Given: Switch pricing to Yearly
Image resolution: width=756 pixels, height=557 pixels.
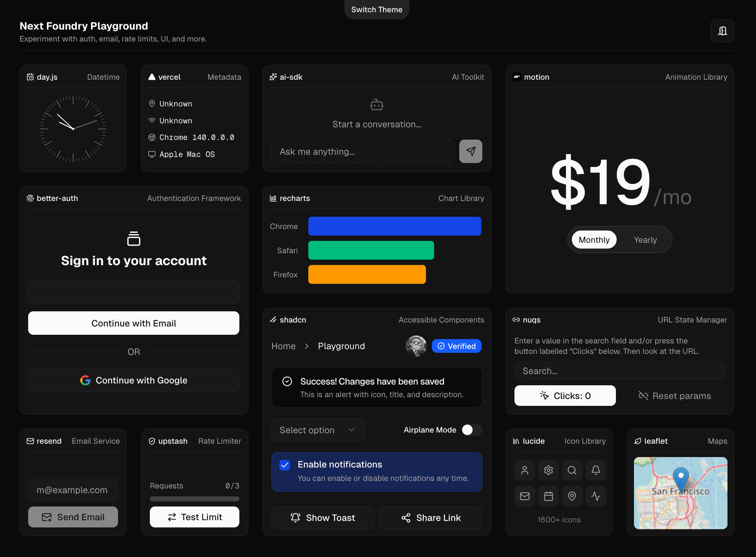Looking at the screenshot, I should (645, 240).
